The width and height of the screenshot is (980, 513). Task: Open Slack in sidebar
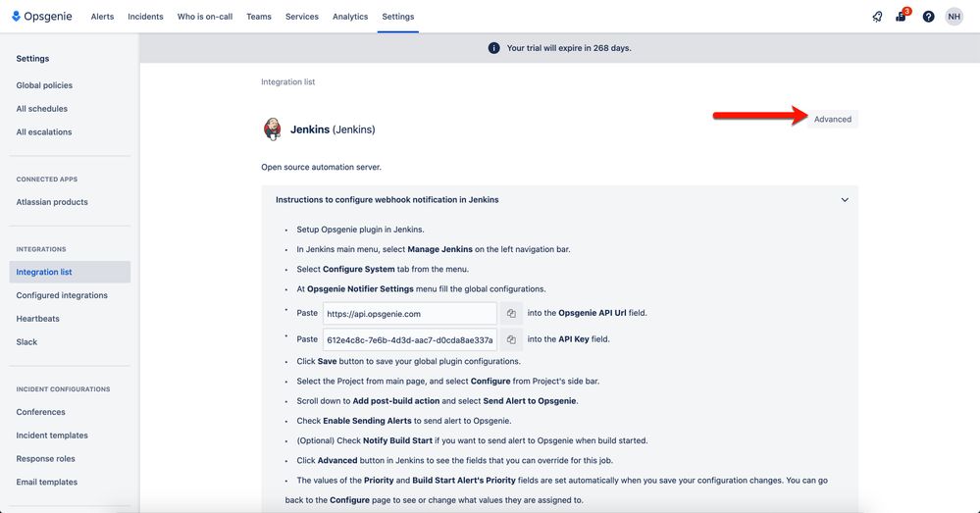[26, 341]
